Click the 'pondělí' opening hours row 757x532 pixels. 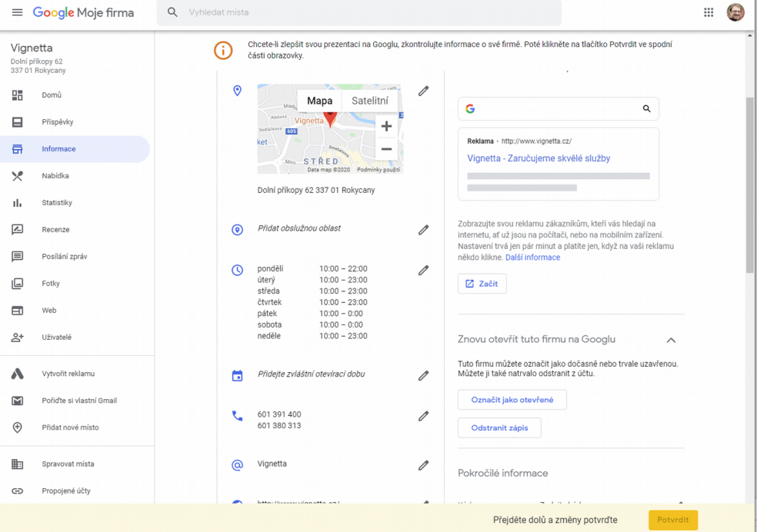point(312,268)
